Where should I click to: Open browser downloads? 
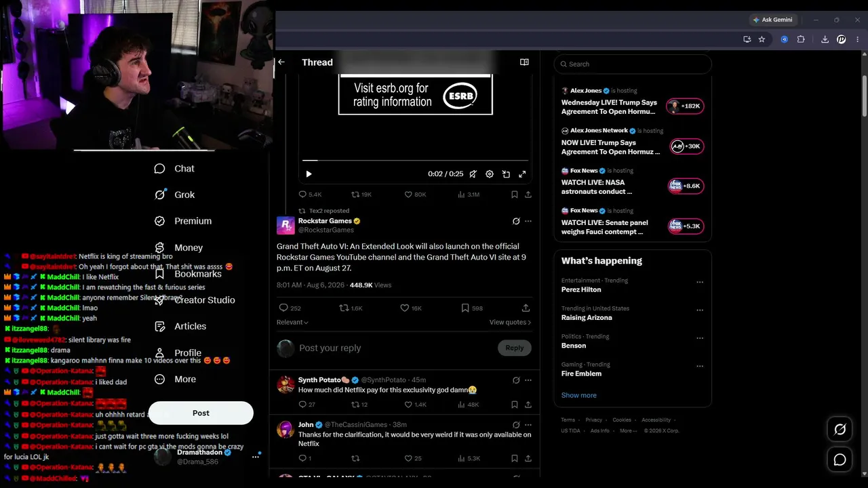[825, 39]
